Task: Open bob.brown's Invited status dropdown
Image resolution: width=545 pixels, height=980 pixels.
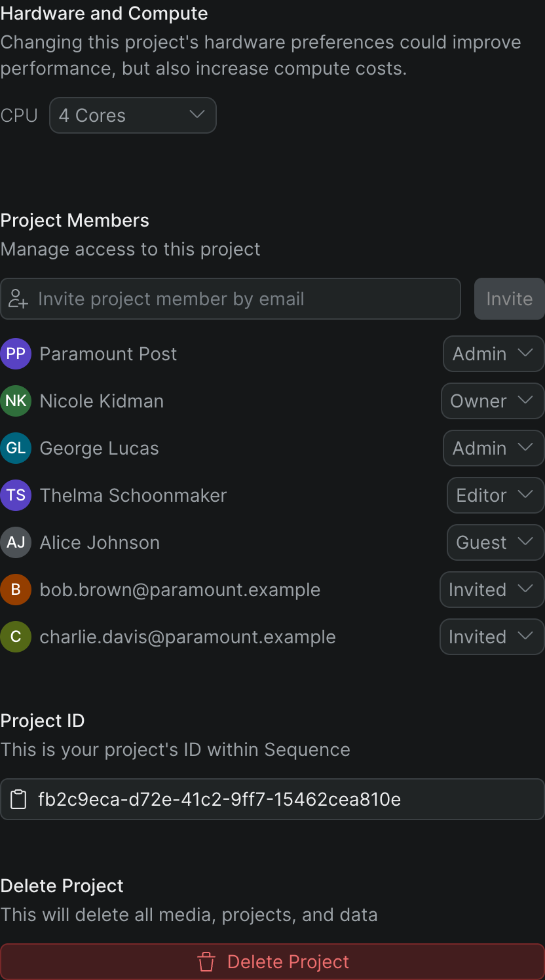Action: [492, 590]
